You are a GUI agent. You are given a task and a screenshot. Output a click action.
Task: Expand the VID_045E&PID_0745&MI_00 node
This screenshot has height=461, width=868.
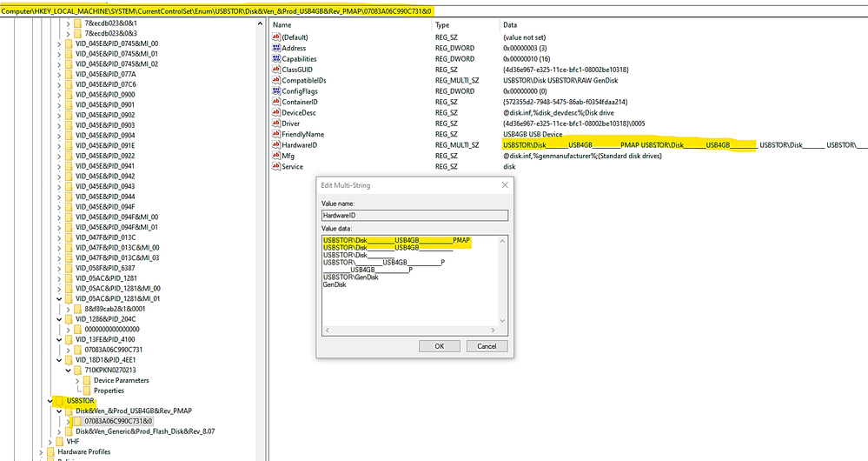click(59, 43)
